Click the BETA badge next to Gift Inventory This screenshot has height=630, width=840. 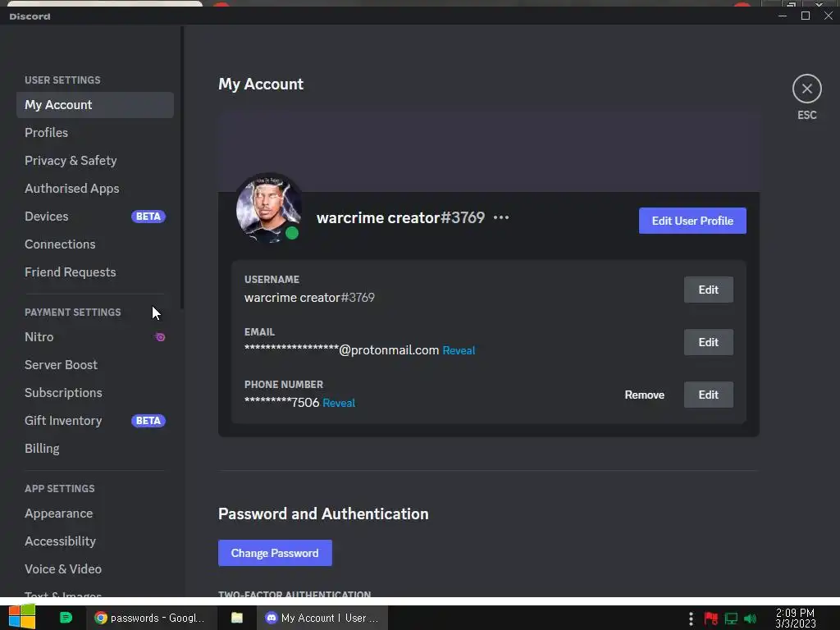point(148,421)
